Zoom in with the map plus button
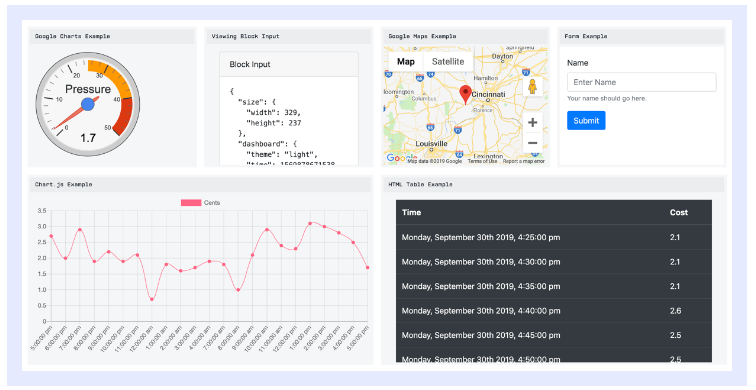This screenshot has width=756, height=390. pos(532,122)
